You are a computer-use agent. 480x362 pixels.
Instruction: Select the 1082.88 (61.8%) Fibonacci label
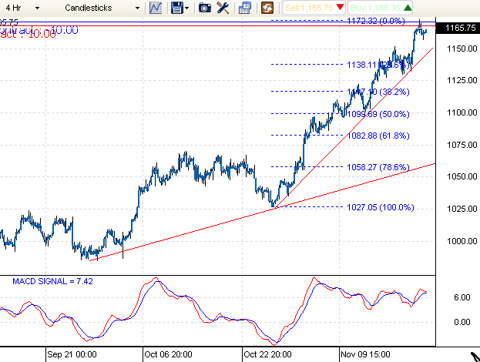378,136
